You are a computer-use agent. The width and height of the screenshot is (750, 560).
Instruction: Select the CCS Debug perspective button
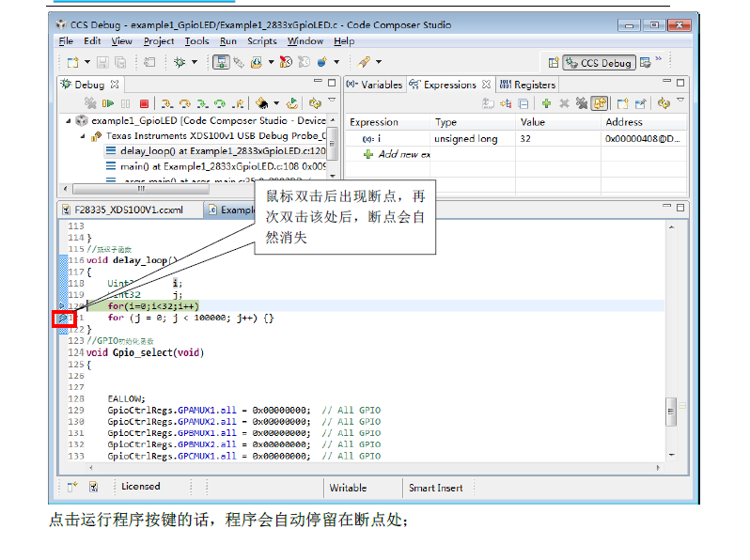[599, 63]
